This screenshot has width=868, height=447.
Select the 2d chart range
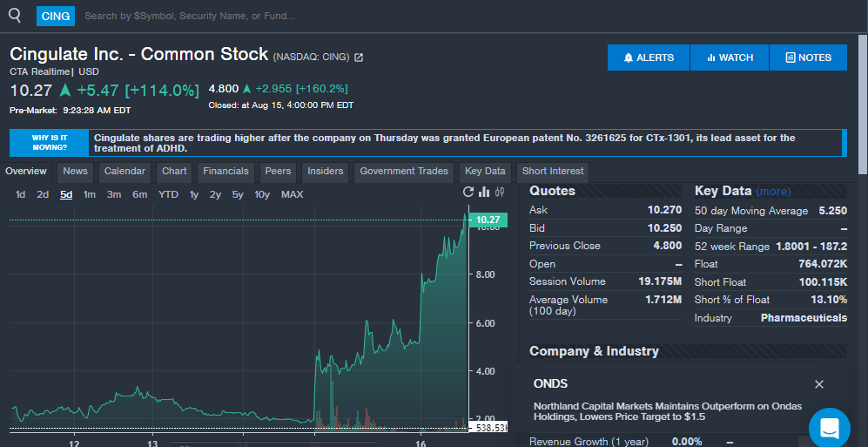(43, 194)
